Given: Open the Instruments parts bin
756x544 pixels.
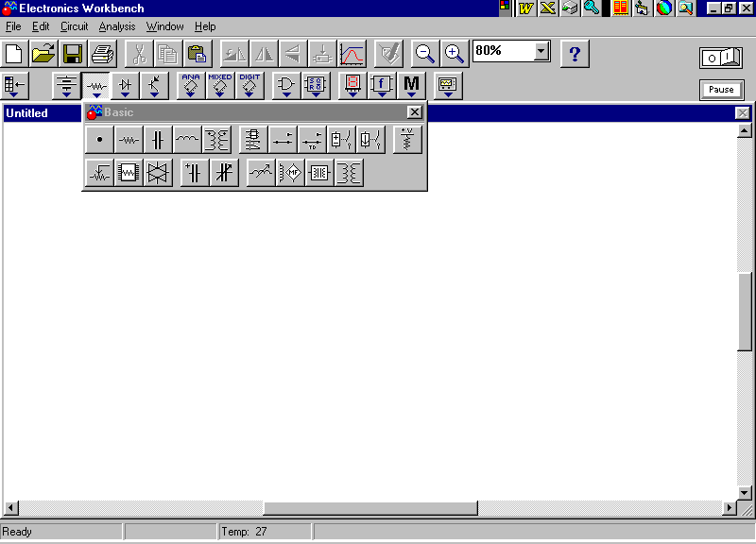Looking at the screenshot, I should pyautogui.click(x=448, y=85).
